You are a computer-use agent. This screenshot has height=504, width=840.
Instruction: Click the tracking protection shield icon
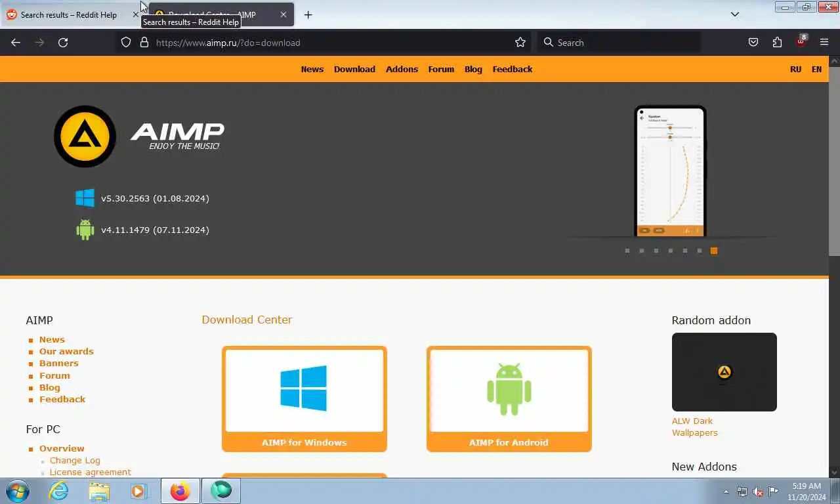click(x=126, y=43)
